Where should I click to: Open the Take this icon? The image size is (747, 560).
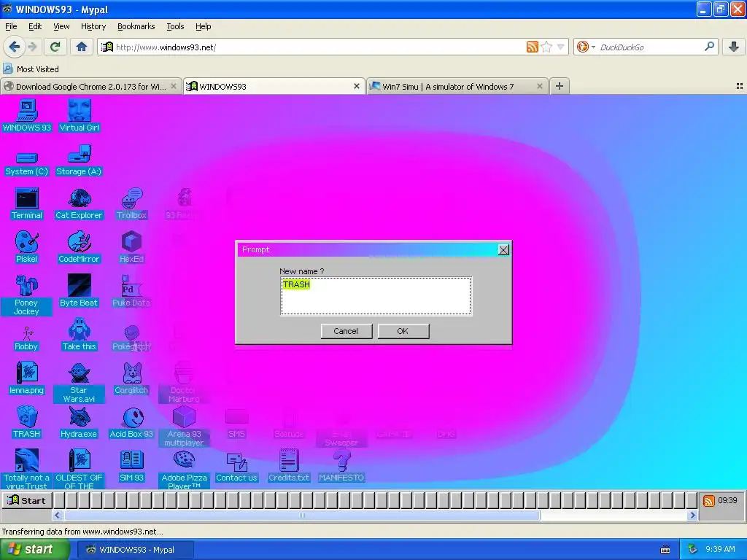[79, 335]
